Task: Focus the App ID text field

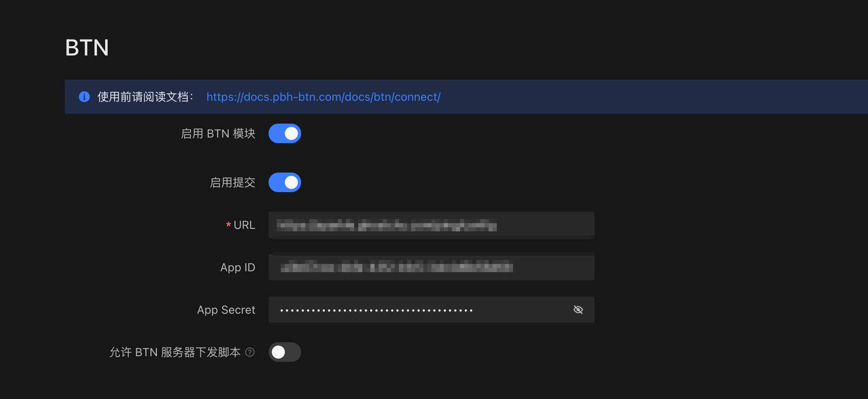Action: (431, 267)
